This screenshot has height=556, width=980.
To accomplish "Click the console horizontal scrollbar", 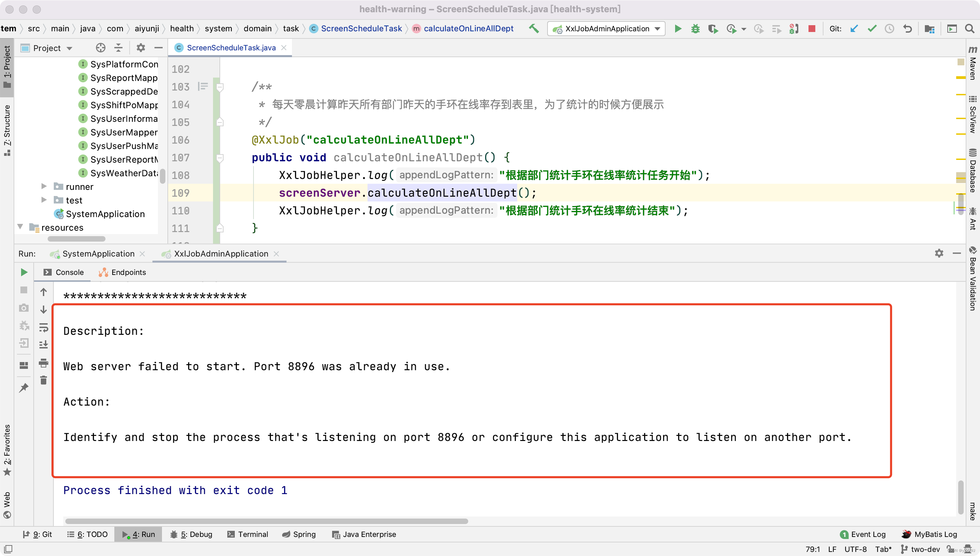I will (266, 521).
